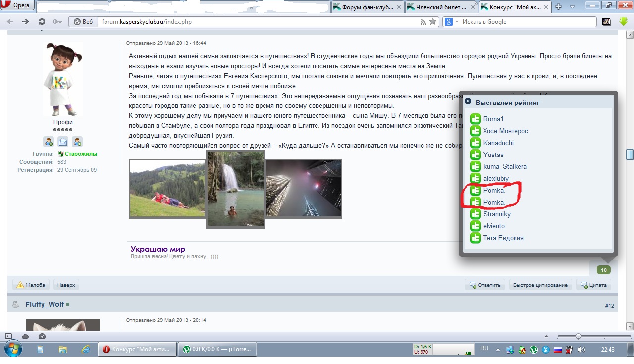Close the "Форум фан-клуб" tab
Image resolution: width=634 pixels, height=364 pixels.
click(x=398, y=7)
